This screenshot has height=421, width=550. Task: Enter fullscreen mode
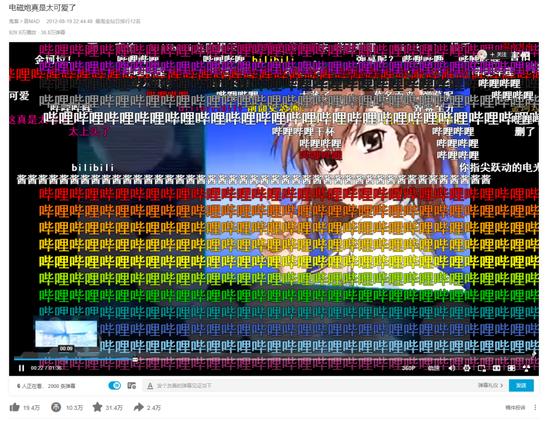pos(526,368)
